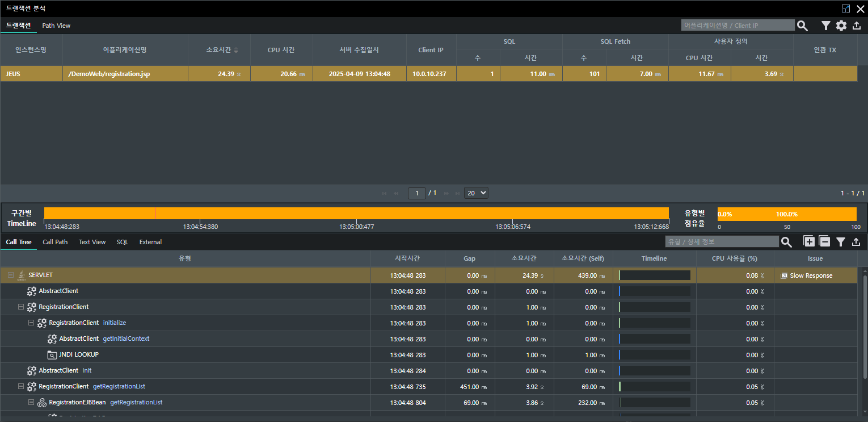Go to previous page of results

pyautogui.click(x=396, y=193)
